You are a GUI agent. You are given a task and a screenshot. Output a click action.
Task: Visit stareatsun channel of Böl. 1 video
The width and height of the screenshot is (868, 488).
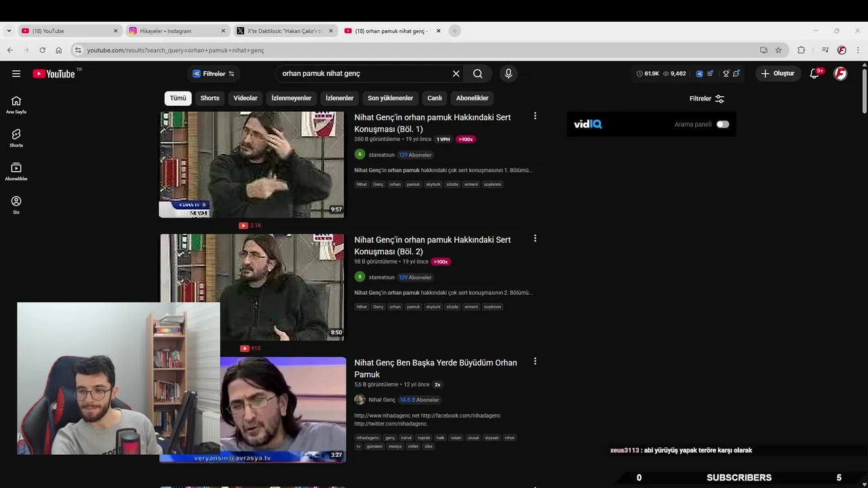381,155
